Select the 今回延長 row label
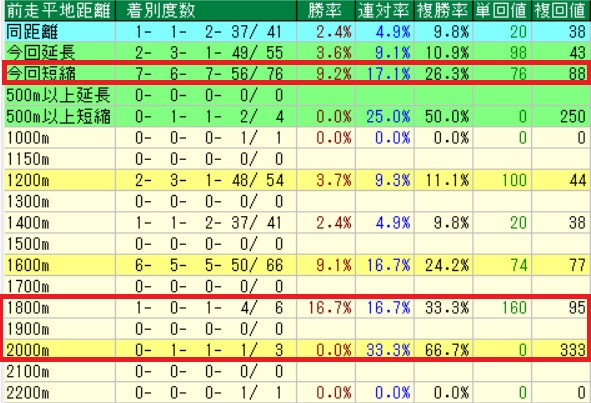Image resolution: width=591 pixels, height=403 pixels. tap(41, 52)
